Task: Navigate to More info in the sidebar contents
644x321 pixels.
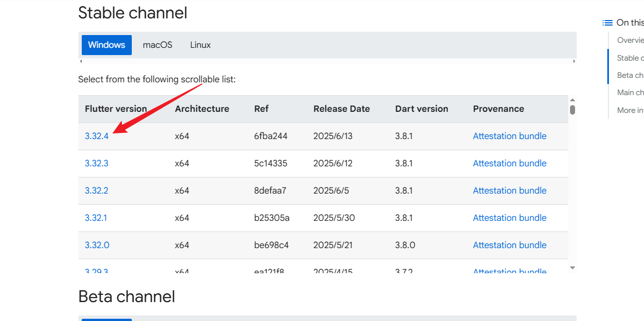Action: [x=630, y=110]
